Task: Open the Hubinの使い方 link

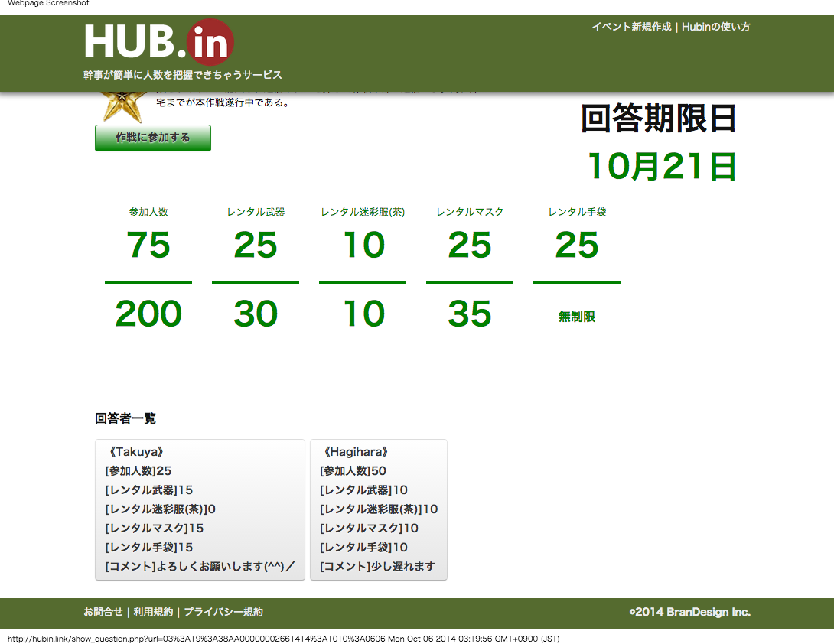Action: [715, 27]
